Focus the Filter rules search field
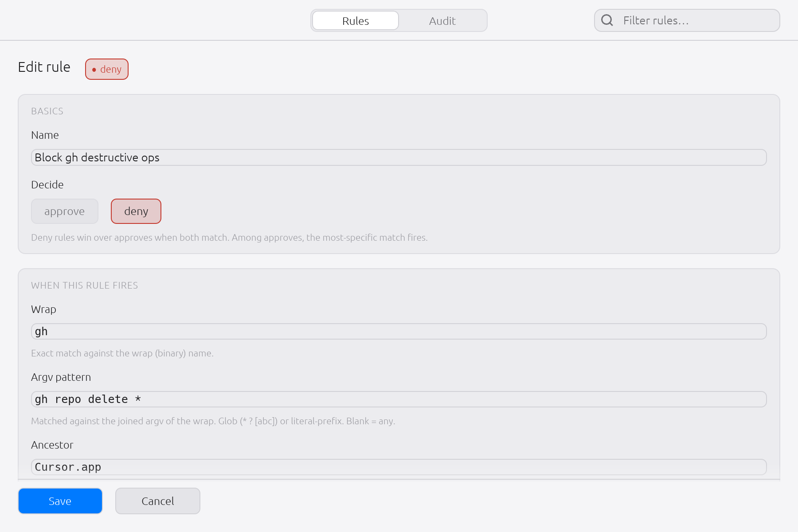 click(687, 20)
